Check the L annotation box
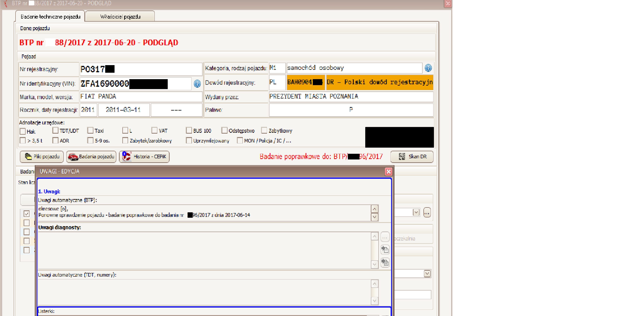This screenshot has height=316, width=644. point(125,131)
